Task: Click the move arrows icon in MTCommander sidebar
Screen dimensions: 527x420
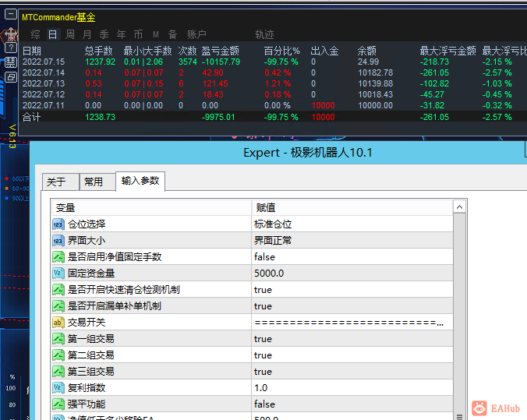Action: point(11,34)
